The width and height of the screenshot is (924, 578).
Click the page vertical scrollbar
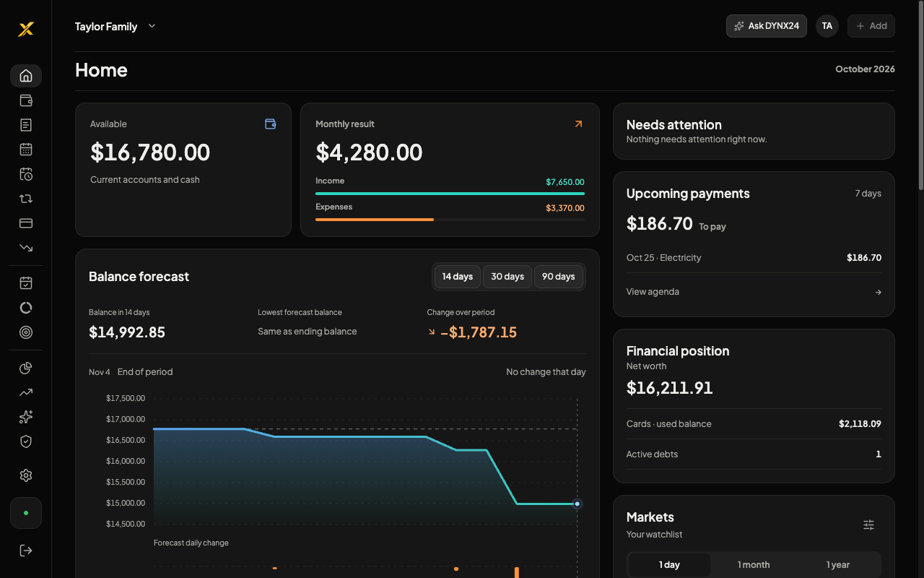(920, 94)
